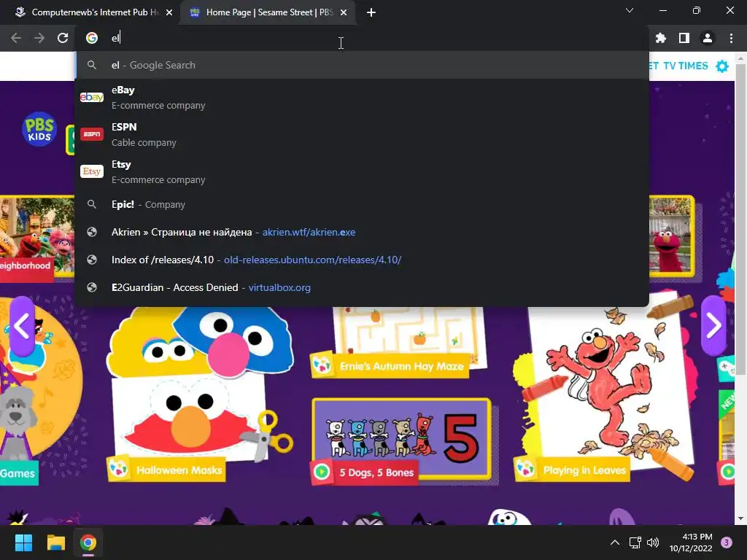This screenshot has width=747, height=560.
Task: Open the Windows Start menu
Action: click(x=23, y=542)
